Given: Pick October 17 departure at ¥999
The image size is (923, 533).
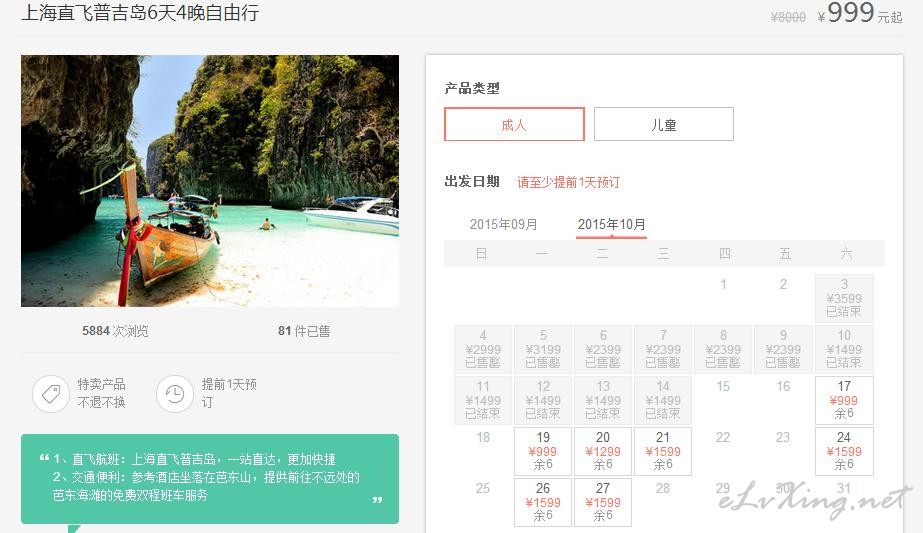Looking at the screenshot, I should (x=844, y=400).
